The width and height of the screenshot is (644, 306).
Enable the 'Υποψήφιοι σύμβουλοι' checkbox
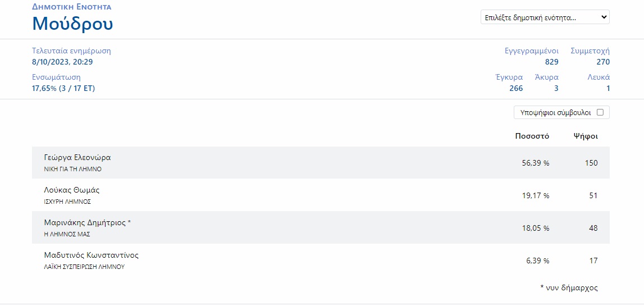tap(600, 112)
